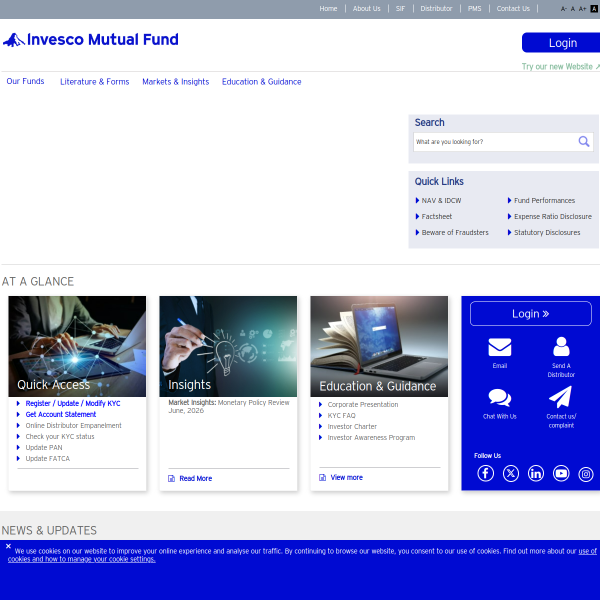This screenshot has height=600, width=600.
Task: Click View more under Education & Guidance
Action: [347, 478]
